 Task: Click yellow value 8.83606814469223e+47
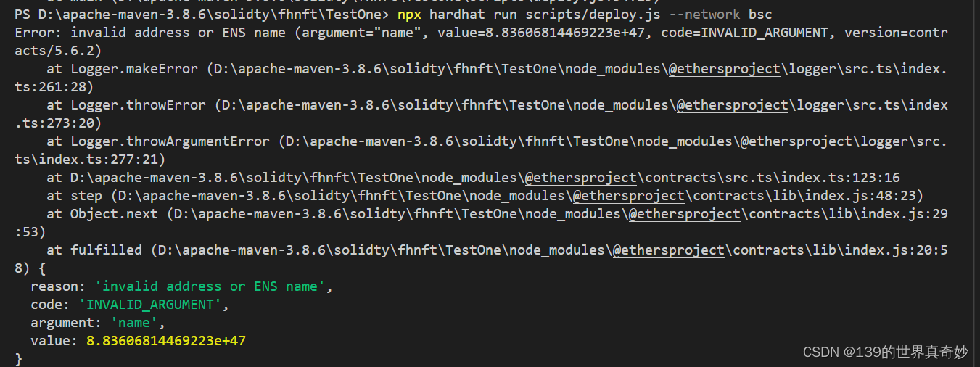tap(166, 341)
